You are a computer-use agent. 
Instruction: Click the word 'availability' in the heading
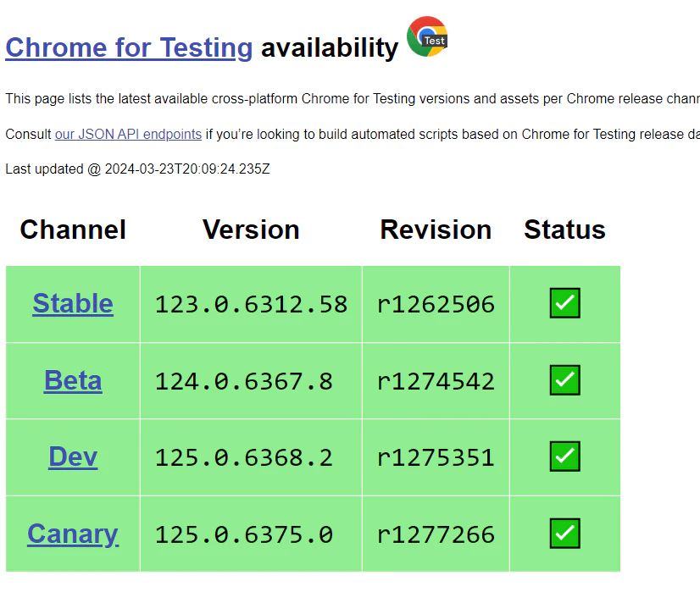point(330,47)
